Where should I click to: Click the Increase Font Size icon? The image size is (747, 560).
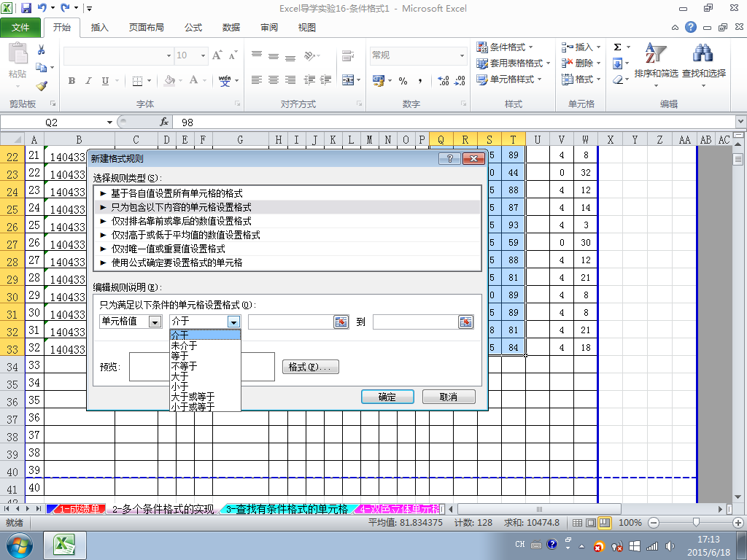[x=217, y=55]
